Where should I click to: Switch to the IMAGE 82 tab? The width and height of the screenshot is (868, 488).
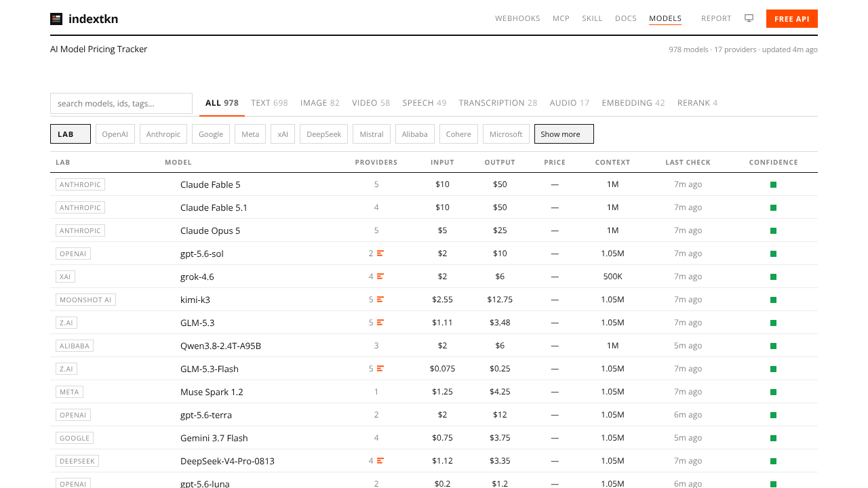point(320,103)
